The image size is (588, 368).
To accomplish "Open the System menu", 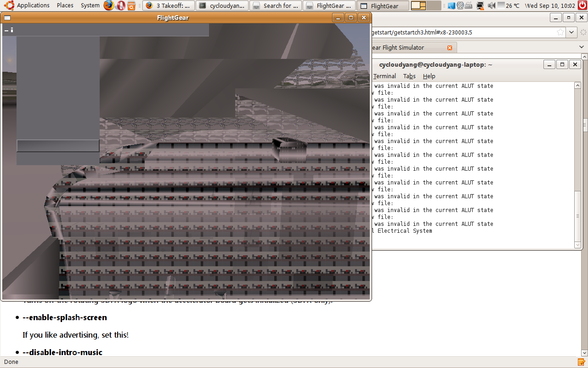I will [x=90, y=6].
